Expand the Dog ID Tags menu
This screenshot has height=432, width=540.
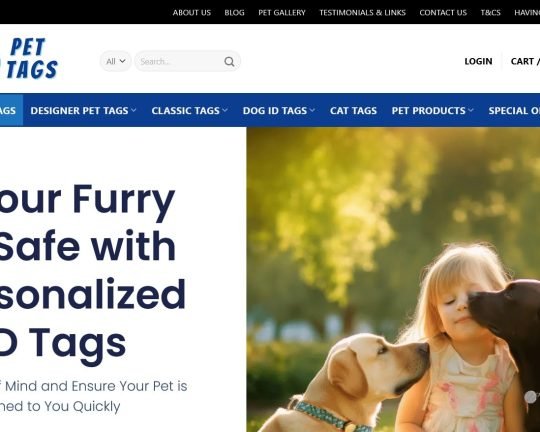coord(279,111)
